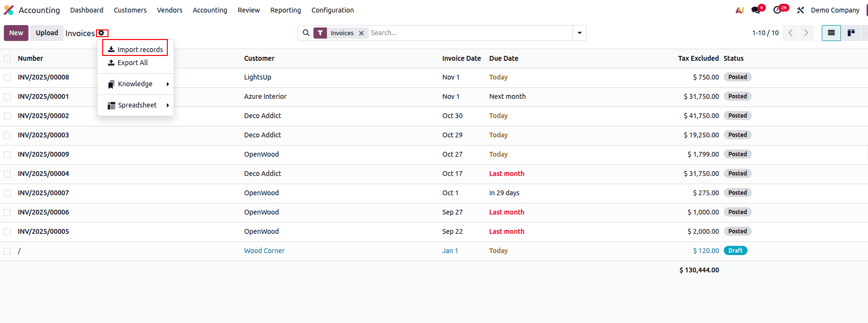Select checkbox for the draft invoice row
This screenshot has height=323, width=868.
(x=7, y=251)
